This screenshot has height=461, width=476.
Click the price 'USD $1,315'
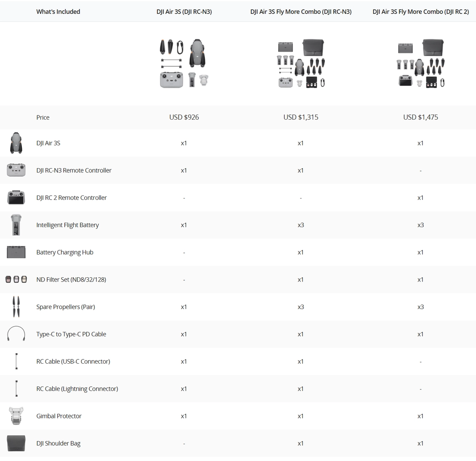pyautogui.click(x=301, y=117)
